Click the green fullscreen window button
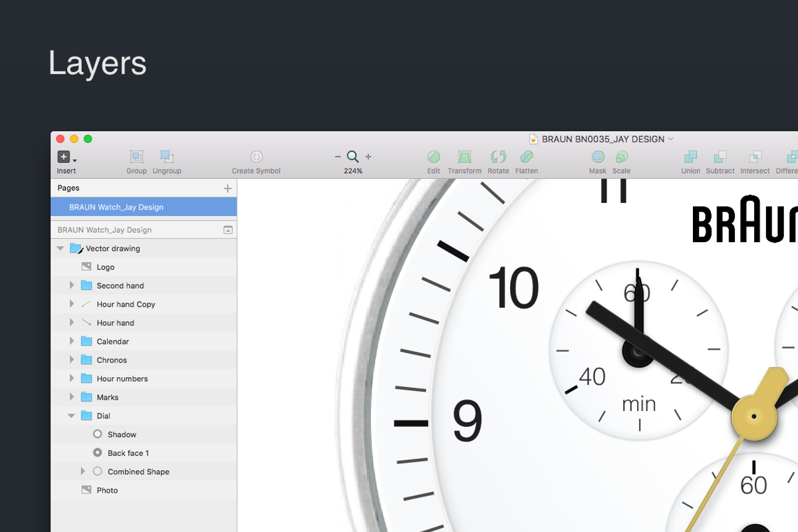 (x=88, y=139)
